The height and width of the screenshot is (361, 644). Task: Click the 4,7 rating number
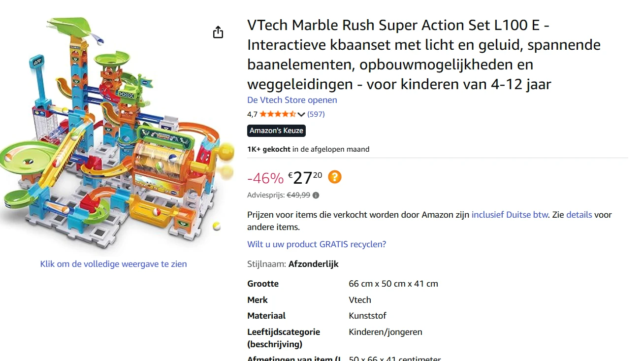click(252, 114)
